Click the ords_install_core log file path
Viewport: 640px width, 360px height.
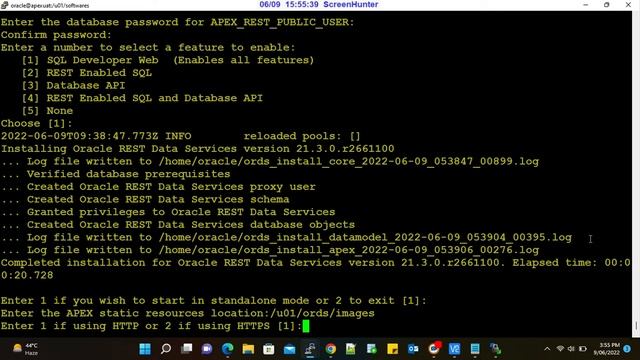349,161
